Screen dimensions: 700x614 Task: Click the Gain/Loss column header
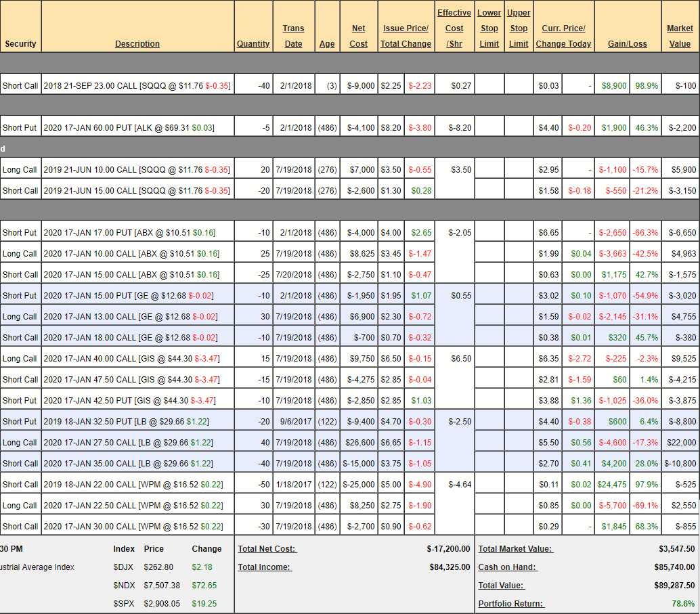tap(627, 44)
